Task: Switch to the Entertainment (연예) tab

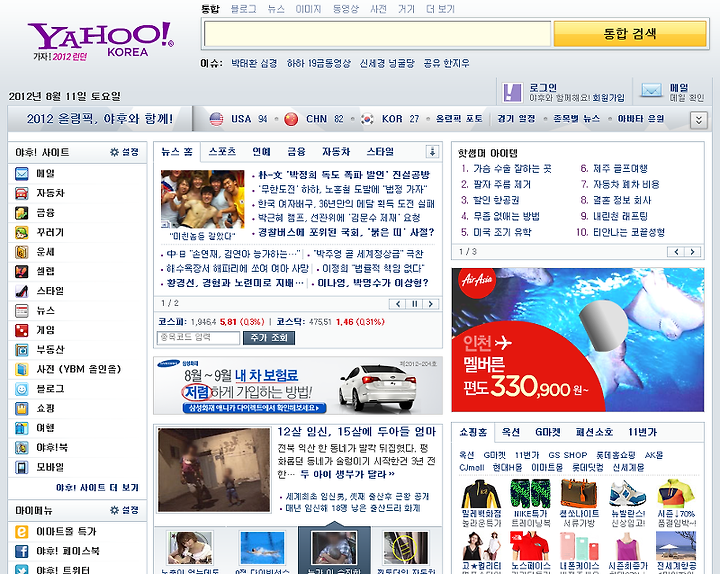Action: tap(261, 152)
